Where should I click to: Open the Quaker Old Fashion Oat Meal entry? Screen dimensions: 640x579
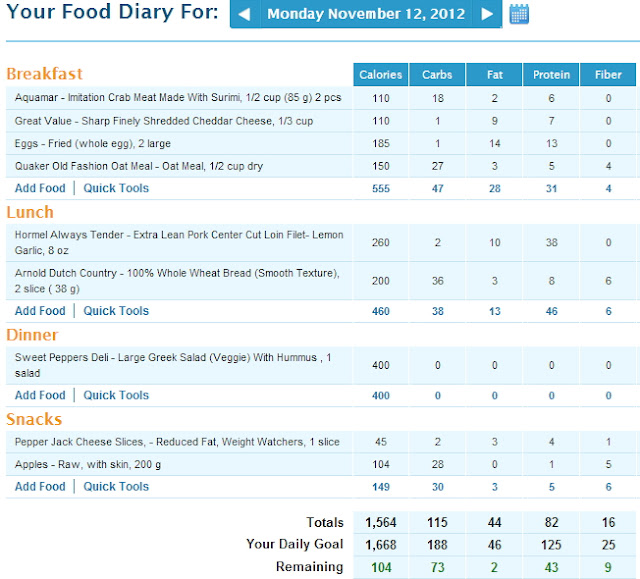pyautogui.click(x=139, y=166)
